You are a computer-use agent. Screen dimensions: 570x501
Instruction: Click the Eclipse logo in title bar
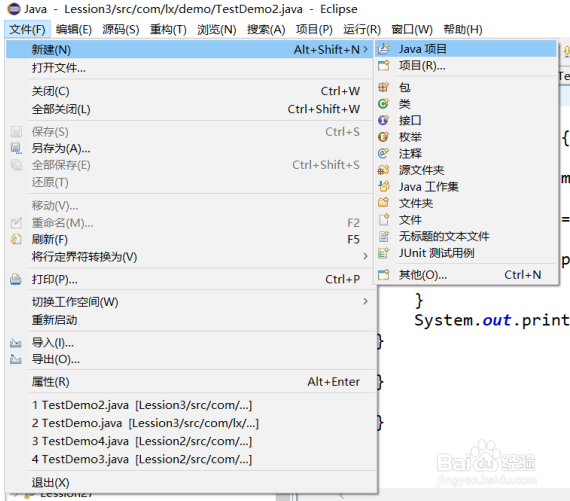pyautogui.click(x=14, y=9)
